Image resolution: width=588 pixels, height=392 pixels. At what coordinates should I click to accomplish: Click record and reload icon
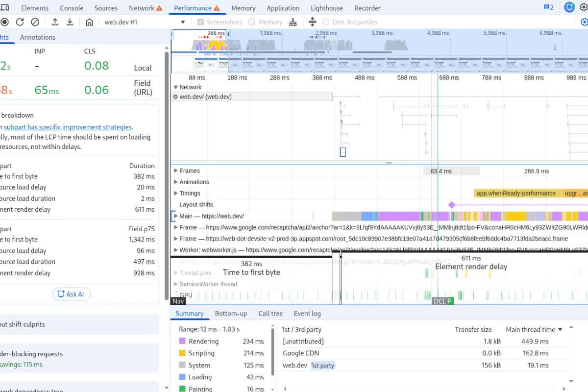pos(20,22)
